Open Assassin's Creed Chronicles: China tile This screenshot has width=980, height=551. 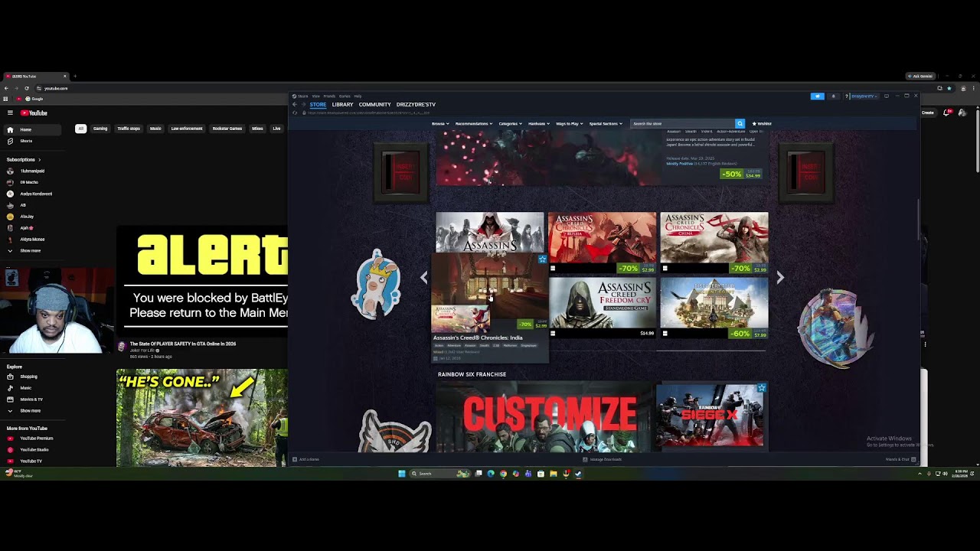click(714, 243)
